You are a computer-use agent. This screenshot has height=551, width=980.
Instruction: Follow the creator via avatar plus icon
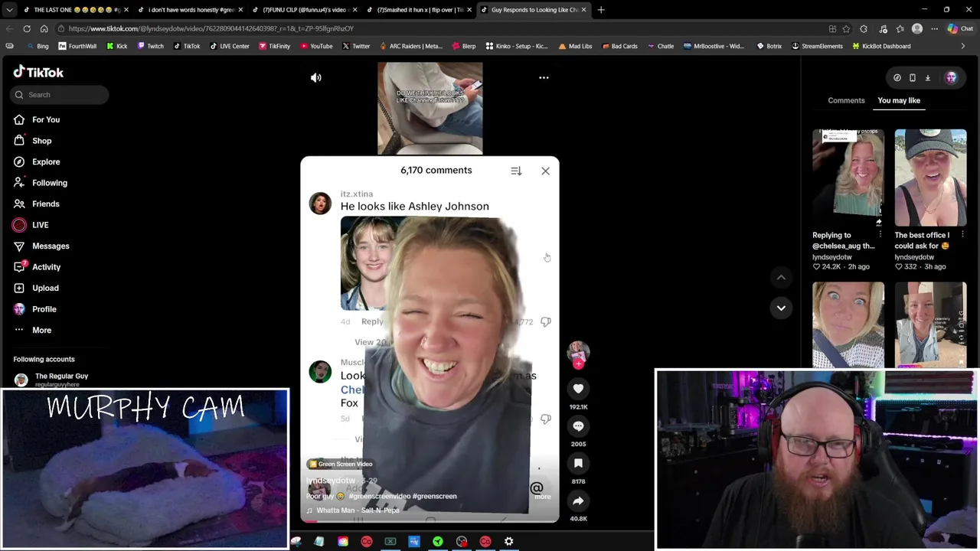point(578,364)
